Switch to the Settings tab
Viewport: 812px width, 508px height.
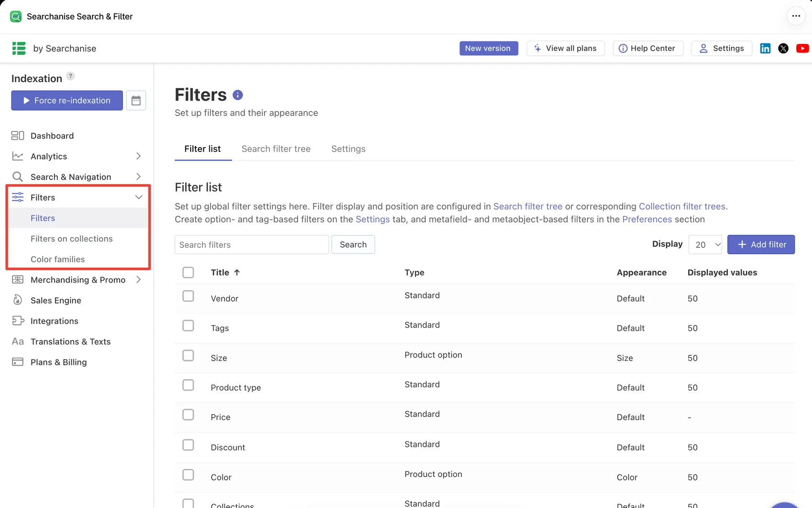348,149
